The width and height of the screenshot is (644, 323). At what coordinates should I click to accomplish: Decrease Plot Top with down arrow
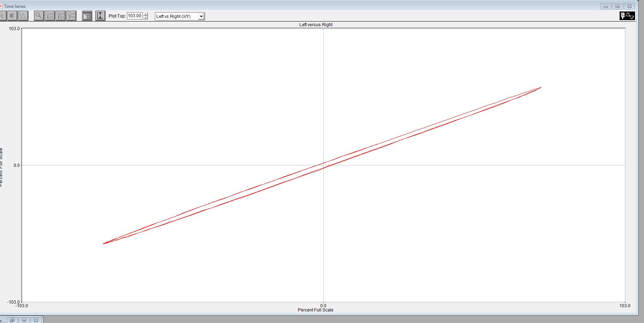click(x=145, y=18)
